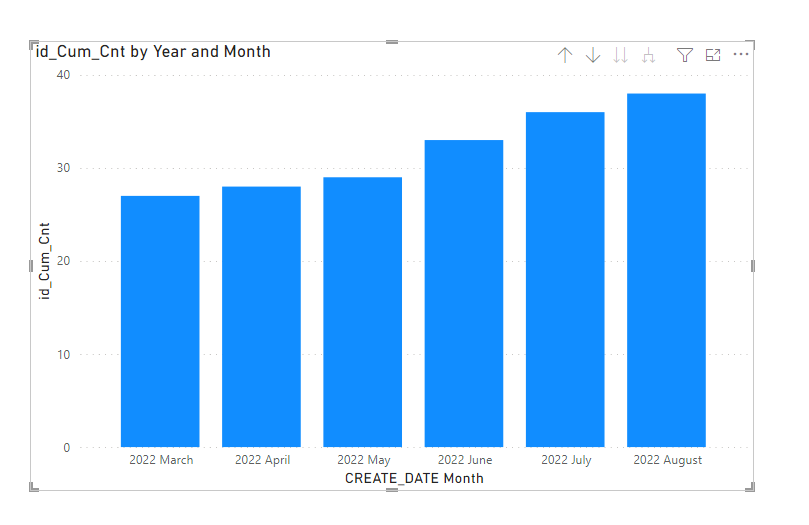
Task: Expand all down one level fork icon
Action: click(649, 55)
